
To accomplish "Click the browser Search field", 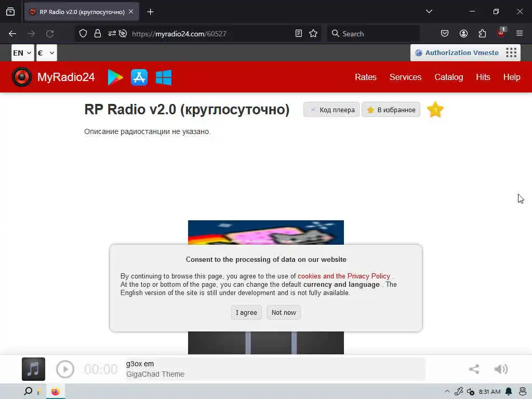I will [x=373, y=34].
